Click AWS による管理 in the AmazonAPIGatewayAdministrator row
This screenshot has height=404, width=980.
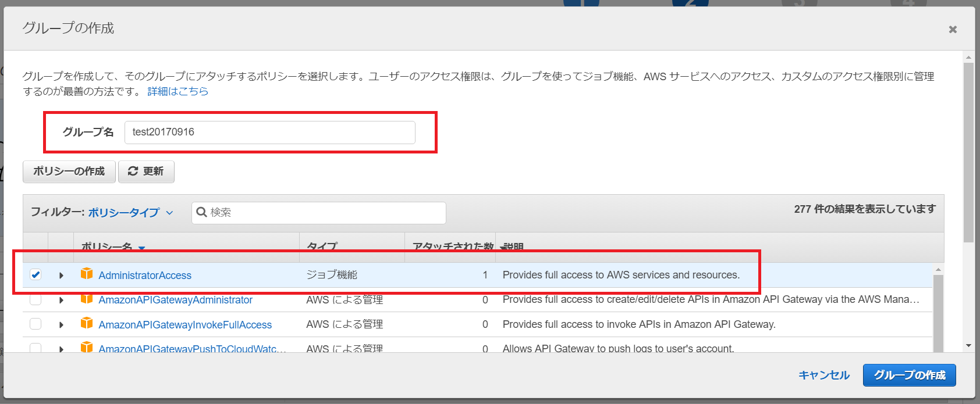click(345, 300)
